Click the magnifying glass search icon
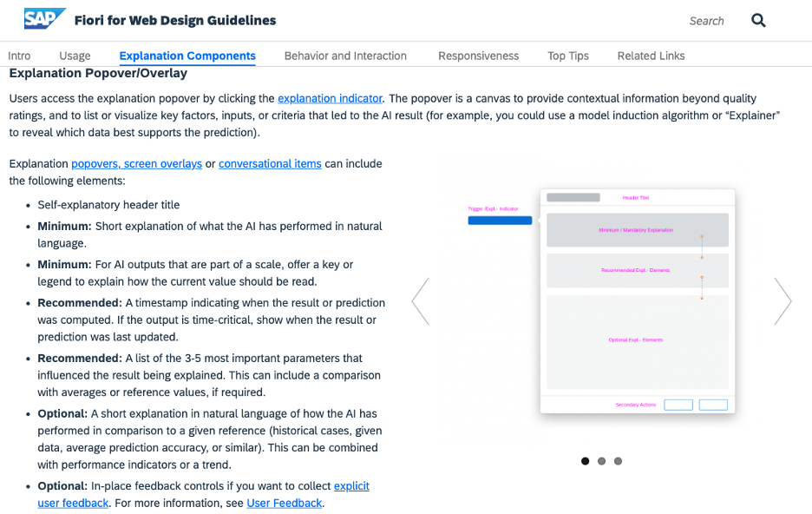812x514 pixels. 758,20
